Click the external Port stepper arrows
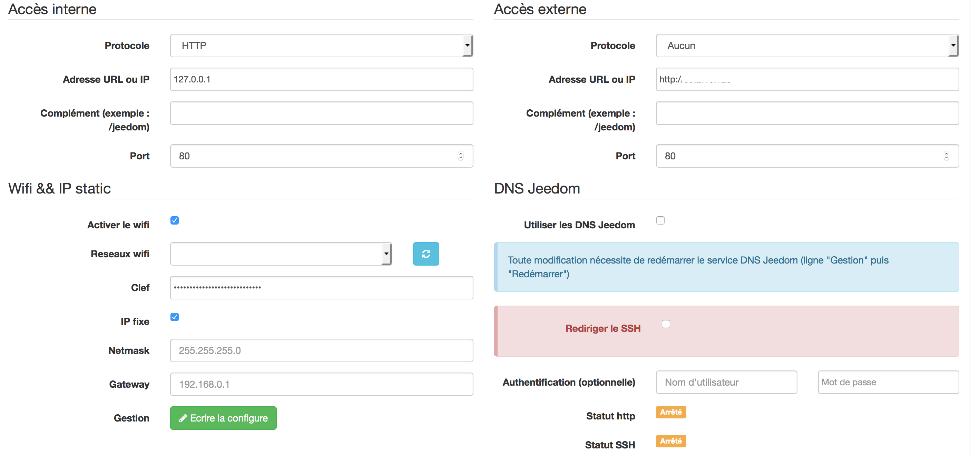Viewport: 980px width, 456px height. (x=946, y=156)
